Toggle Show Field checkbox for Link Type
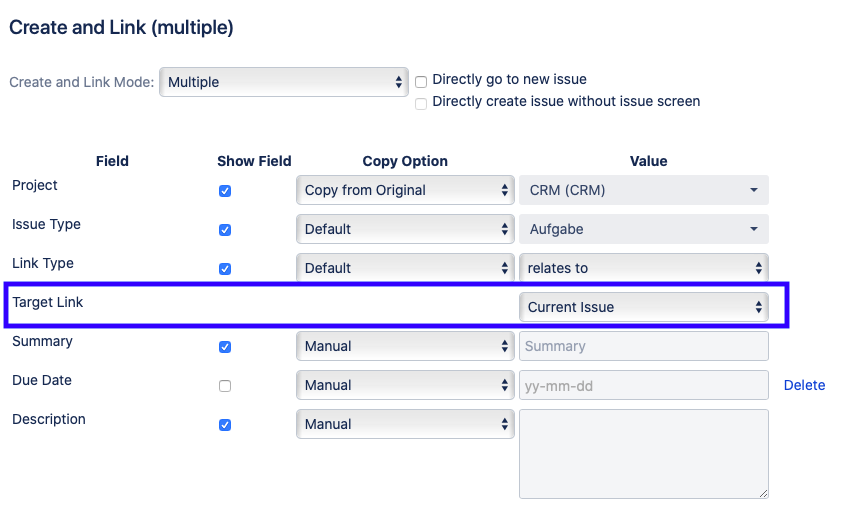 coord(225,269)
